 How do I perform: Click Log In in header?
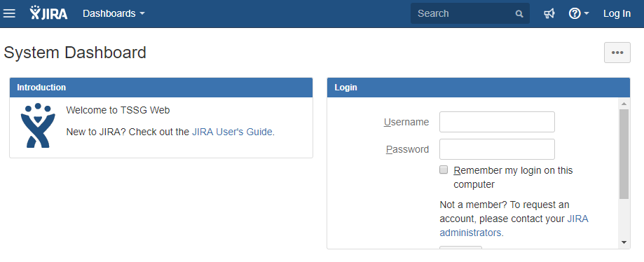coord(617,13)
